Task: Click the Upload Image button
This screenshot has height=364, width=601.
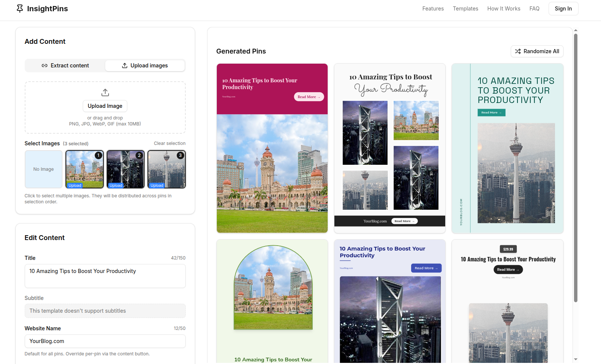Action: click(105, 106)
